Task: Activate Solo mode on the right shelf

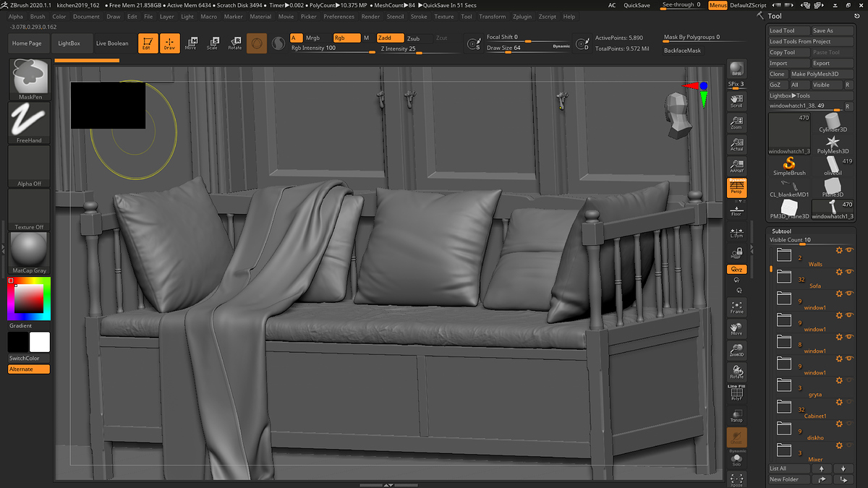Action: (736, 458)
